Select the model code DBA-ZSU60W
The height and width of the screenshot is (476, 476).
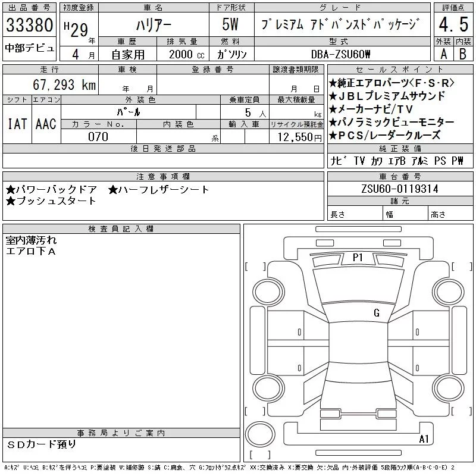click(x=340, y=54)
